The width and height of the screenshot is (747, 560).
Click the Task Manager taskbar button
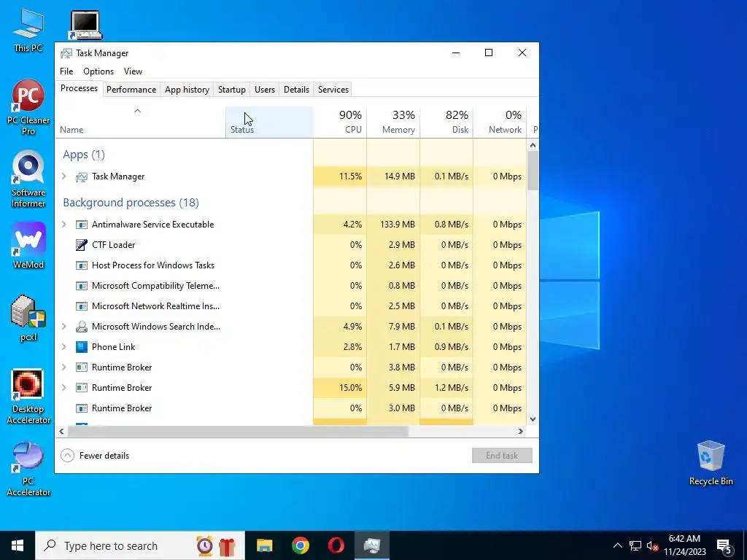371,545
